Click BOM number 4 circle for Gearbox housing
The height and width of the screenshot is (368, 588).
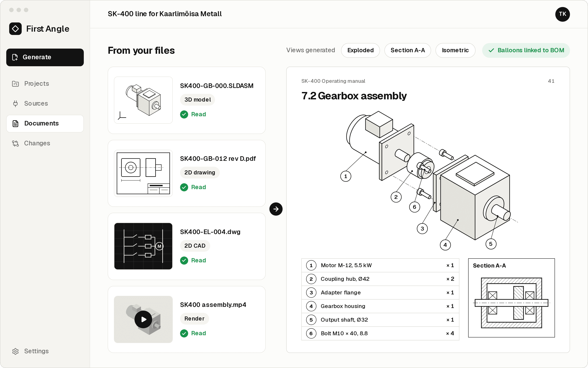311,306
